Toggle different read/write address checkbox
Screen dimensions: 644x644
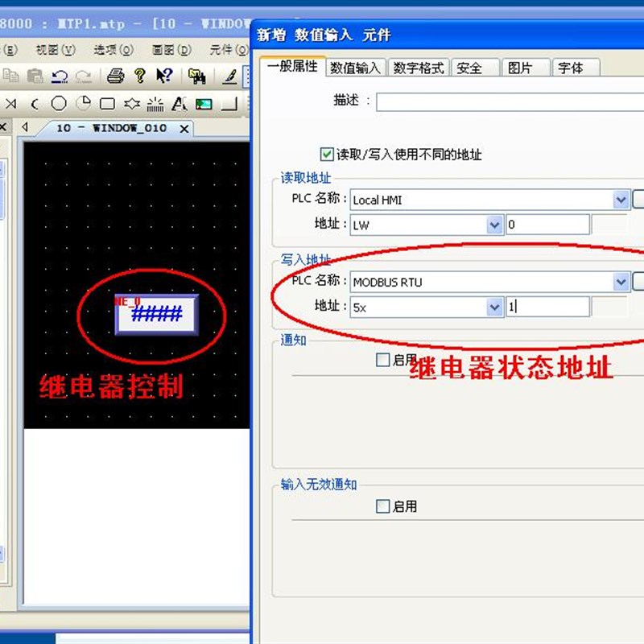click(327, 155)
